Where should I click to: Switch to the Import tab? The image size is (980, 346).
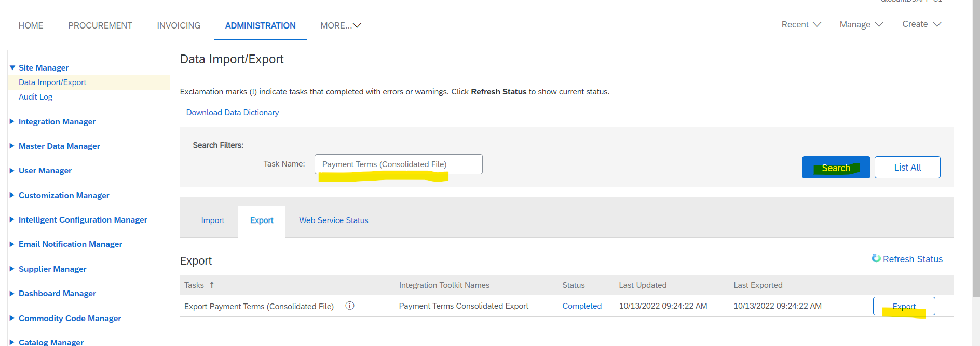tap(213, 220)
